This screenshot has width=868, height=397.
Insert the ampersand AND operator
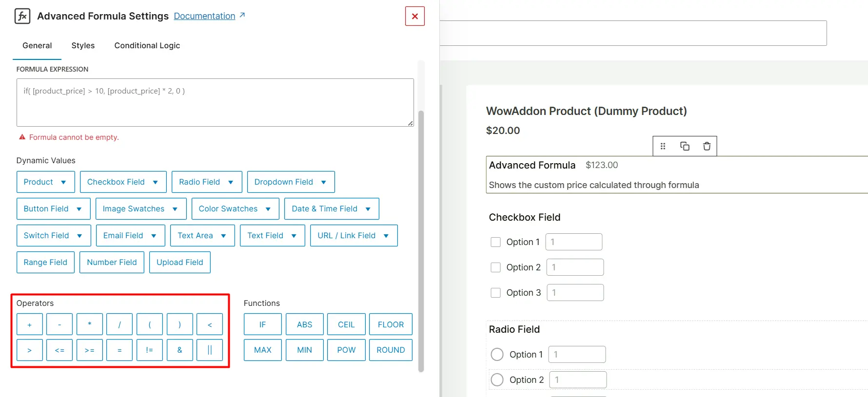click(x=179, y=350)
